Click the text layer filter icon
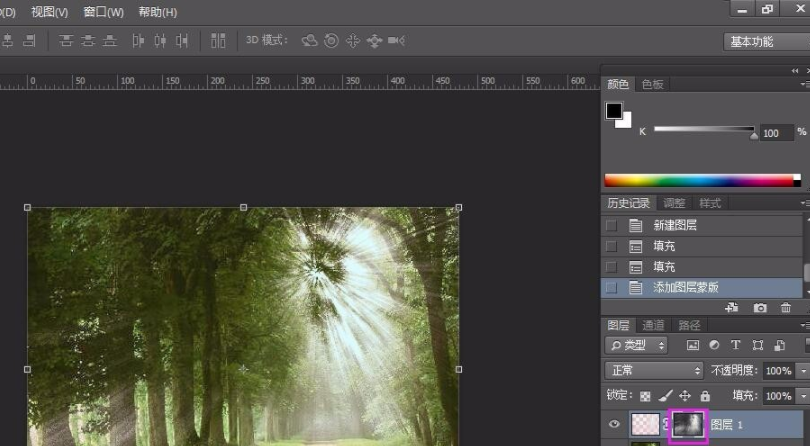 click(x=736, y=346)
